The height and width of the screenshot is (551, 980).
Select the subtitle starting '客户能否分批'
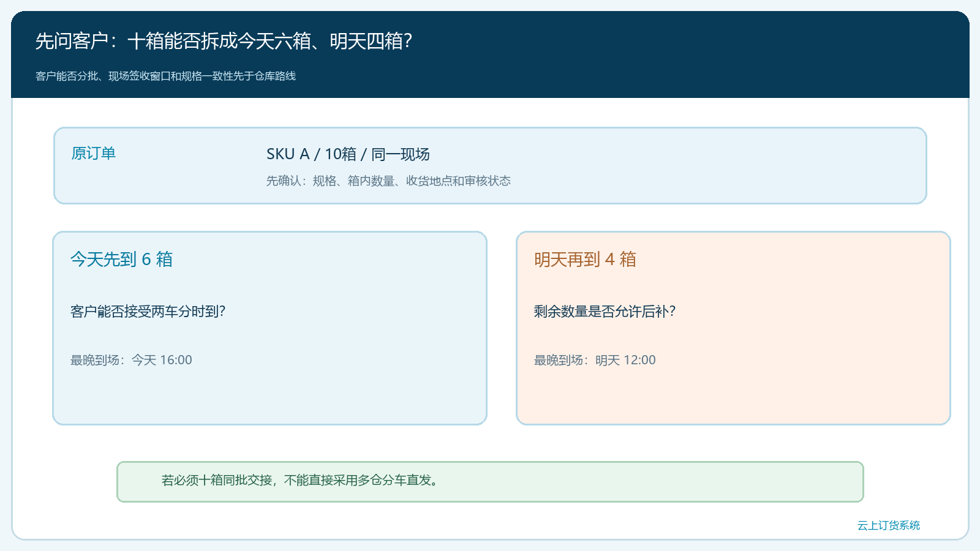coord(165,76)
